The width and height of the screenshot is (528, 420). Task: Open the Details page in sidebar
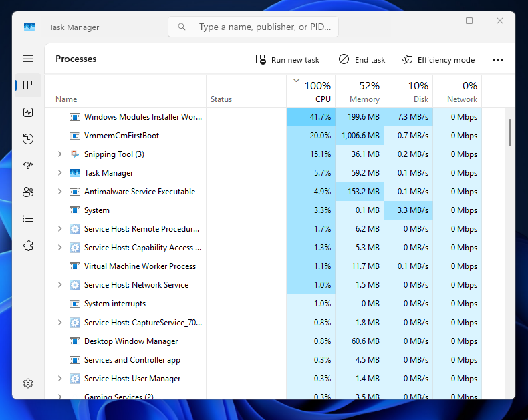click(28, 219)
